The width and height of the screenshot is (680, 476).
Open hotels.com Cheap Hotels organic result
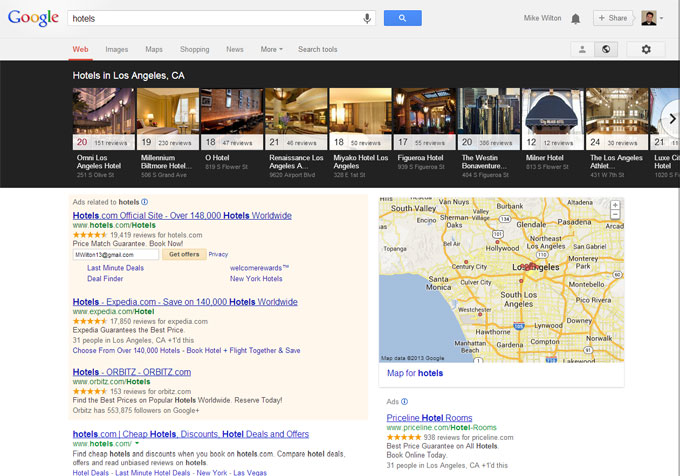191,434
